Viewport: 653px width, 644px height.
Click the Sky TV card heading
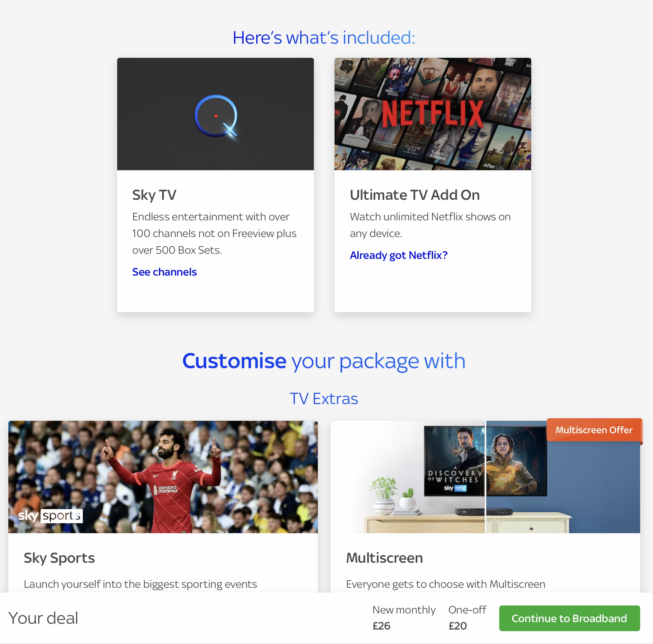(154, 195)
